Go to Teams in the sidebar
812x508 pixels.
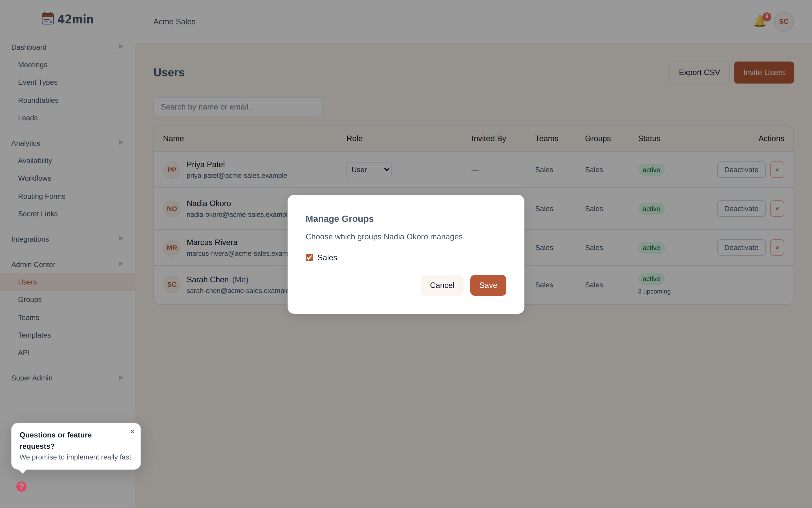pyautogui.click(x=28, y=317)
